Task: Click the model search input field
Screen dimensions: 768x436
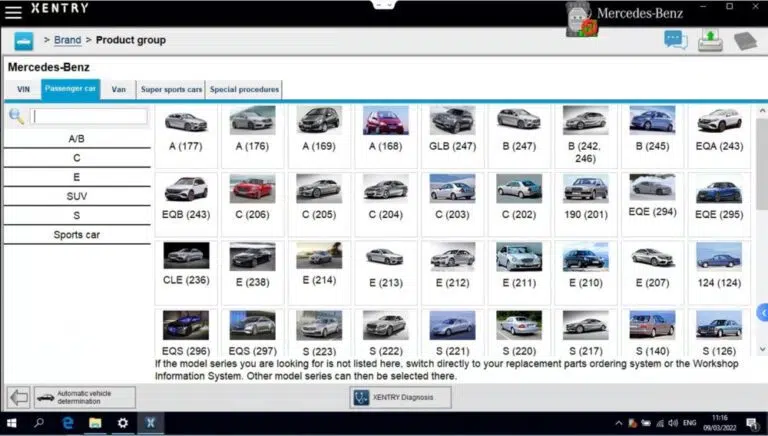Action: point(89,116)
